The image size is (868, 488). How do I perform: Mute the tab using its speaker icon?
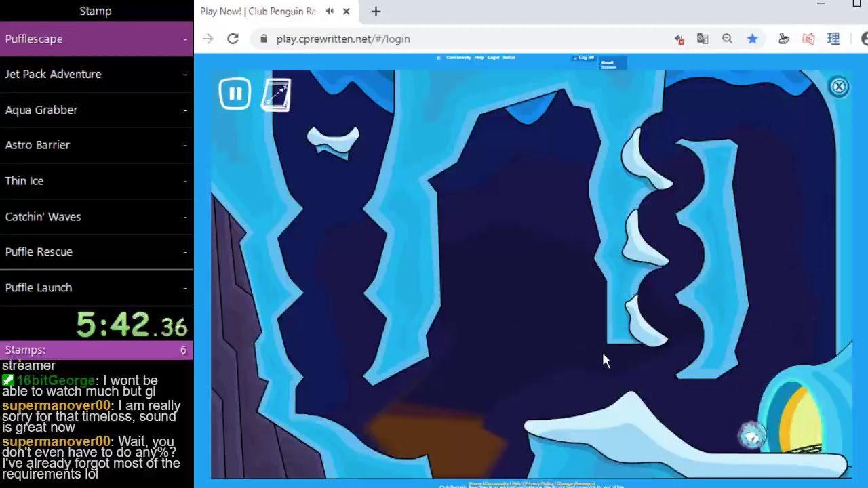[x=330, y=12]
